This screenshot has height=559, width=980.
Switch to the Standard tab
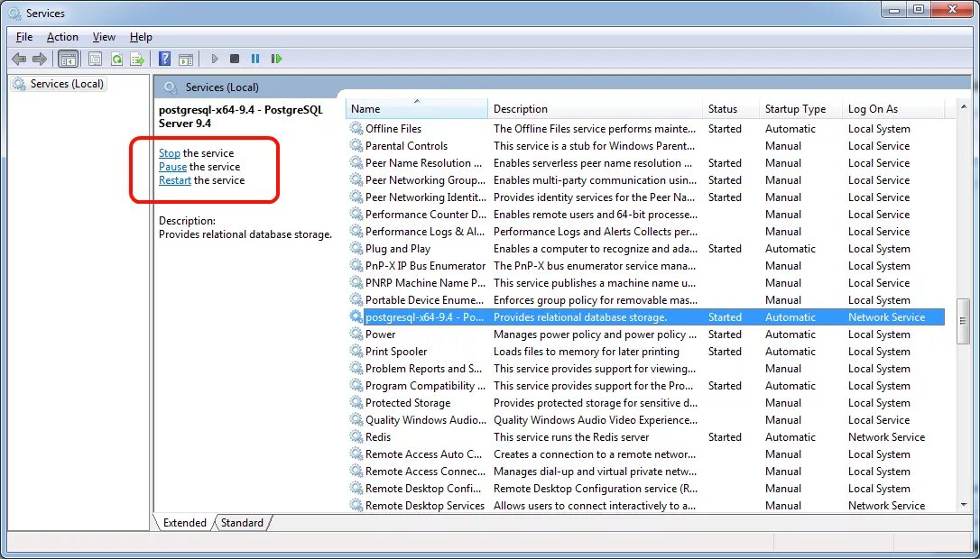(242, 523)
